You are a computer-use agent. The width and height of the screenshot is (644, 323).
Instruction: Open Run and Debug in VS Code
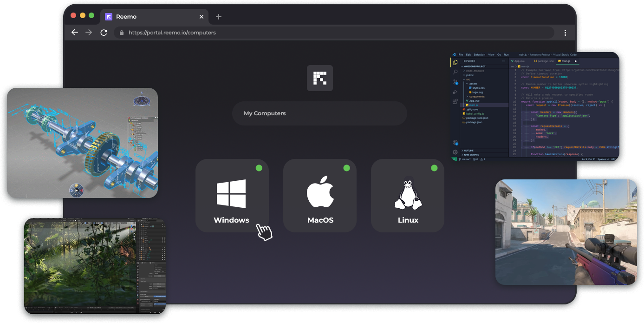coord(455,92)
